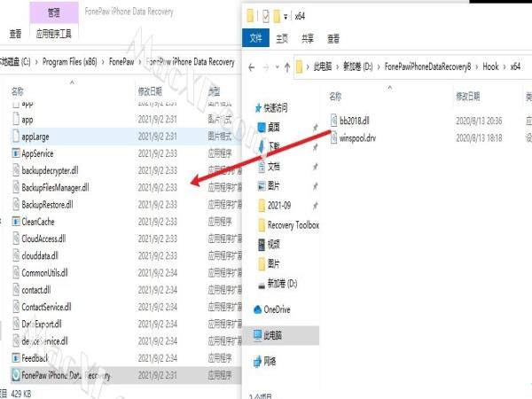532x399 pixels.
Task: Open 查看 tab in FonePaw window
Action: (x=15, y=34)
